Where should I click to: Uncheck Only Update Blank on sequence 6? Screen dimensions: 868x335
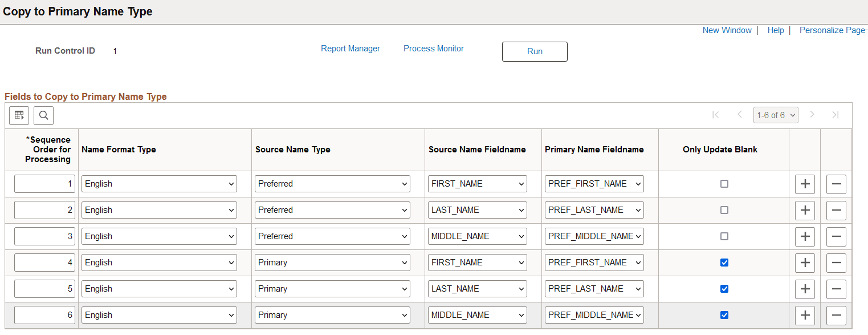[724, 314]
